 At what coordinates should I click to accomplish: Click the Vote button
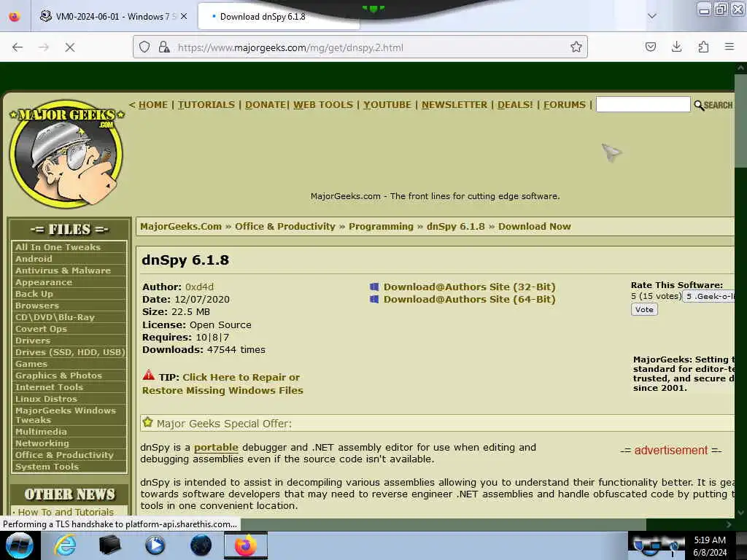[644, 309]
